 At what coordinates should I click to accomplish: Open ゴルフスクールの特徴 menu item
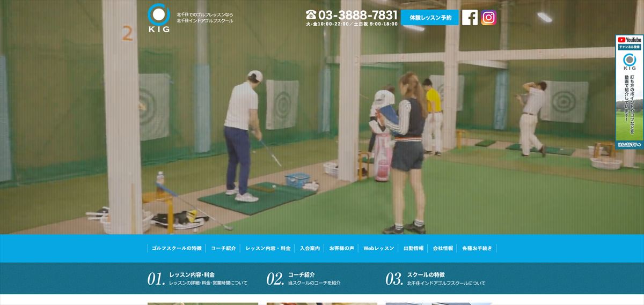[x=177, y=249]
